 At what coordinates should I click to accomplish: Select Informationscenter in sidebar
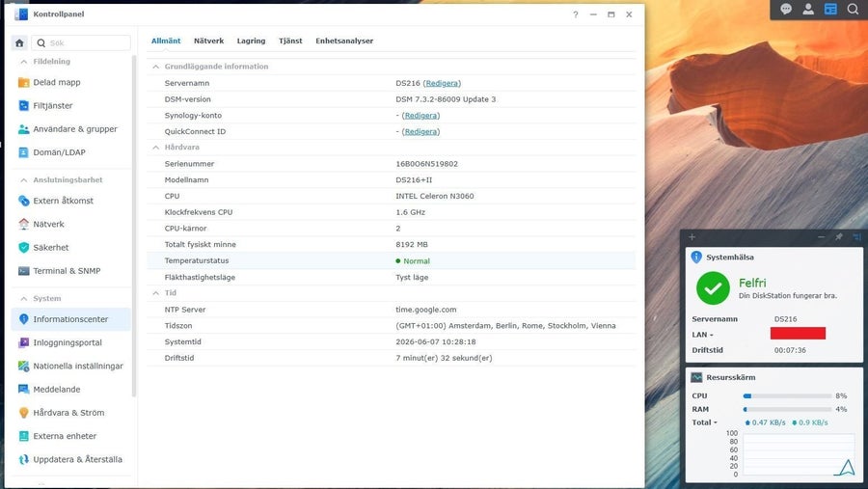(x=70, y=319)
